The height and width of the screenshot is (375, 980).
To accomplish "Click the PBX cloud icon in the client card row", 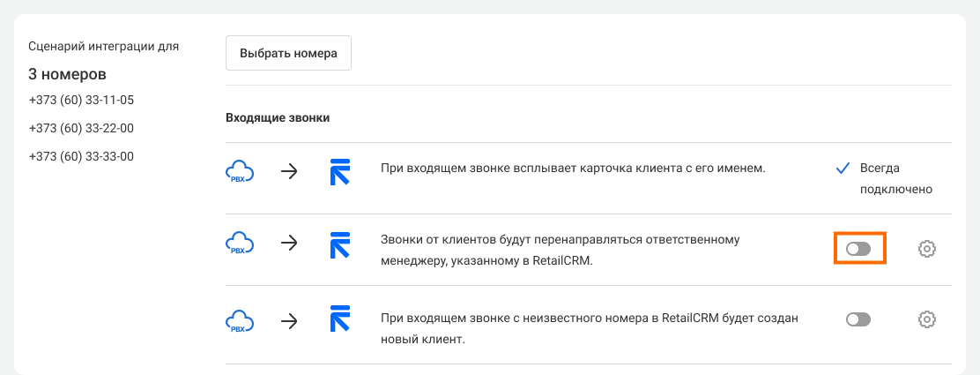I will 240,171.
